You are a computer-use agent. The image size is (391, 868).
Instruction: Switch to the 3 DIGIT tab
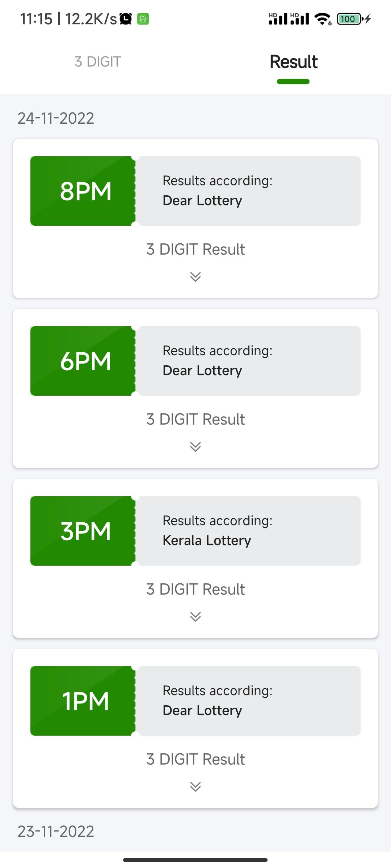[98, 62]
